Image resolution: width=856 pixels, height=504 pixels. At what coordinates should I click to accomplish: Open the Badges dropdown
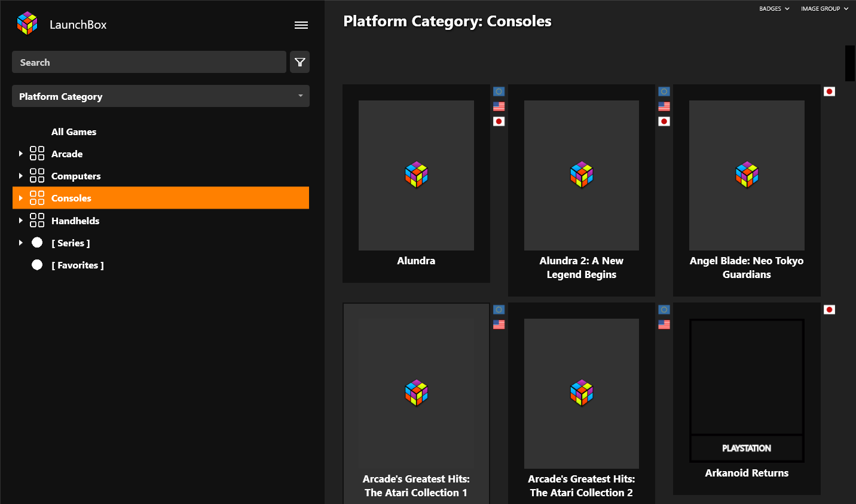coord(774,9)
